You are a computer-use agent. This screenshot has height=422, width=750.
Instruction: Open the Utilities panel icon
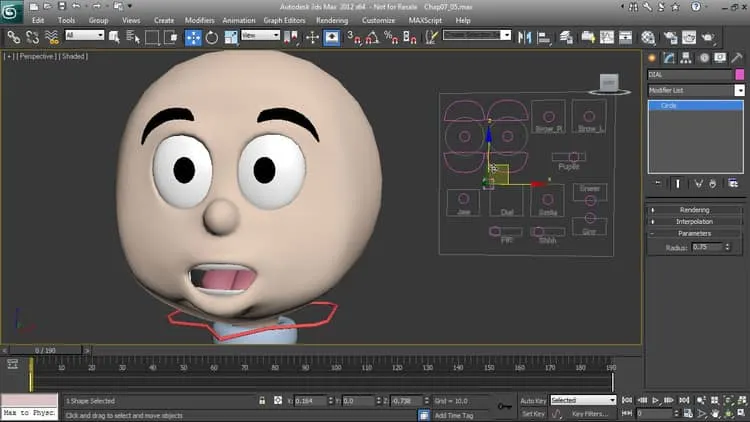tap(737, 58)
